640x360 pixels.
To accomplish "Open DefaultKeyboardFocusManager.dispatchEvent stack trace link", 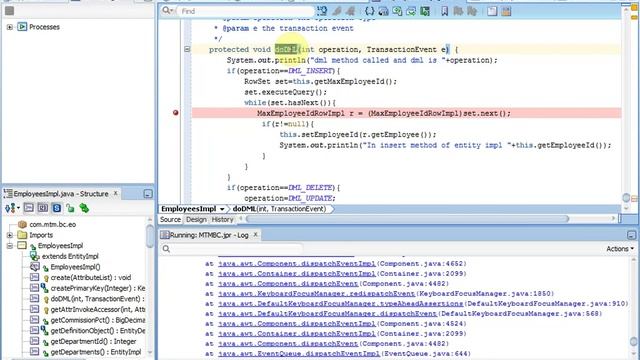I will point(327,314).
